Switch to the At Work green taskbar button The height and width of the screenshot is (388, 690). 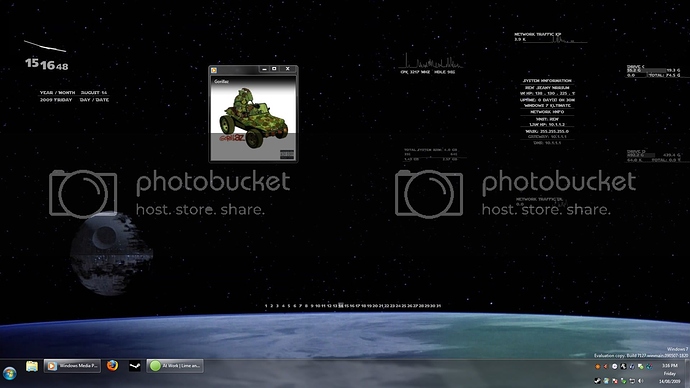click(175, 366)
